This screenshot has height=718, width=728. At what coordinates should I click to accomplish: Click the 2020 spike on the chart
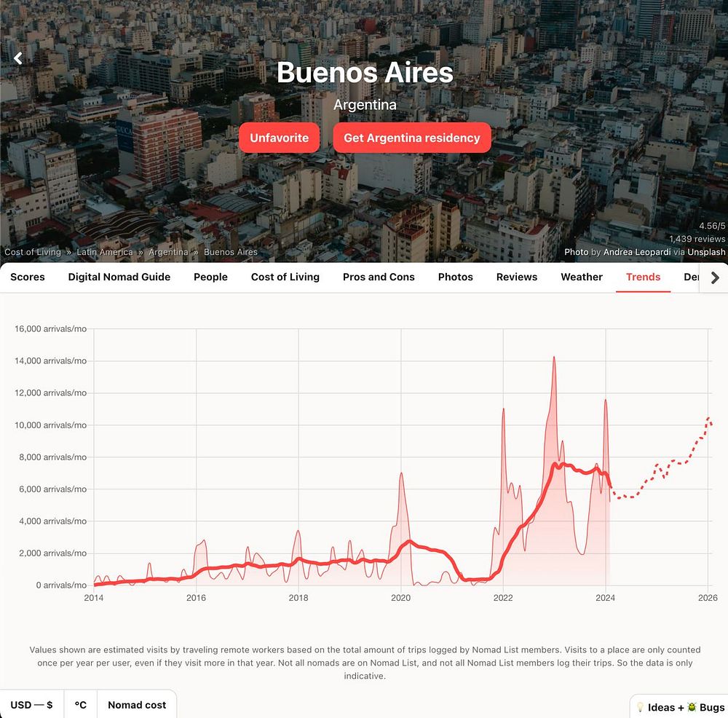pyautogui.click(x=401, y=474)
